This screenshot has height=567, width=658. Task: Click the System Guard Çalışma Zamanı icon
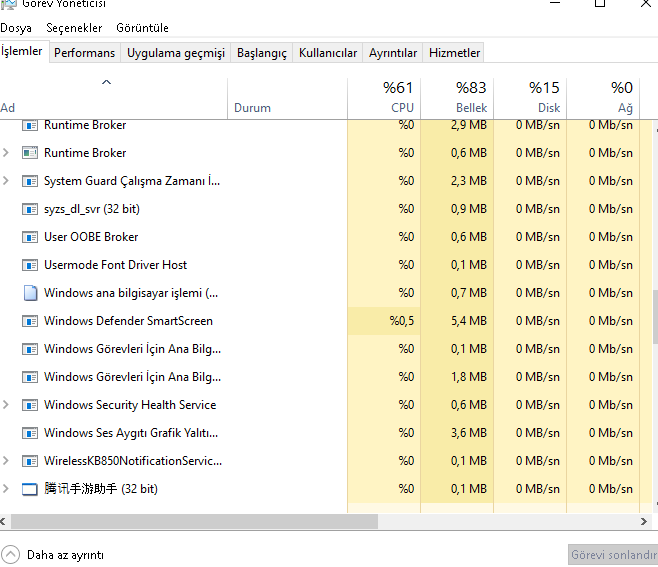pyautogui.click(x=30, y=181)
